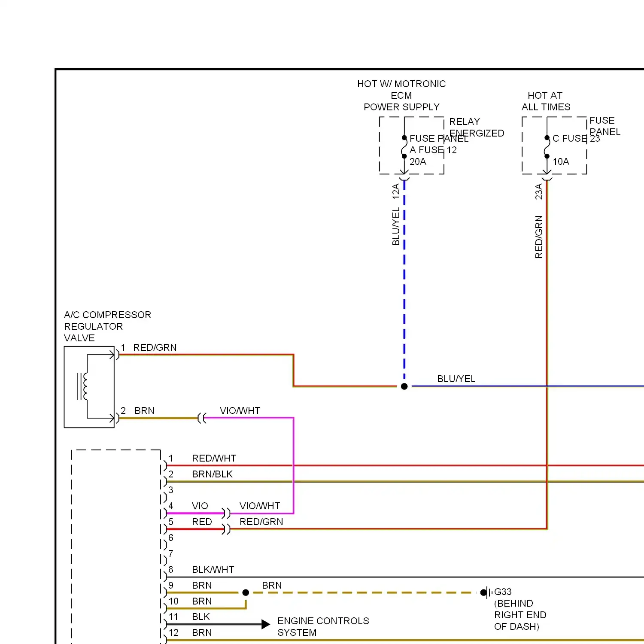
Task: Click the vertical 23A connector label
Action: (539, 191)
